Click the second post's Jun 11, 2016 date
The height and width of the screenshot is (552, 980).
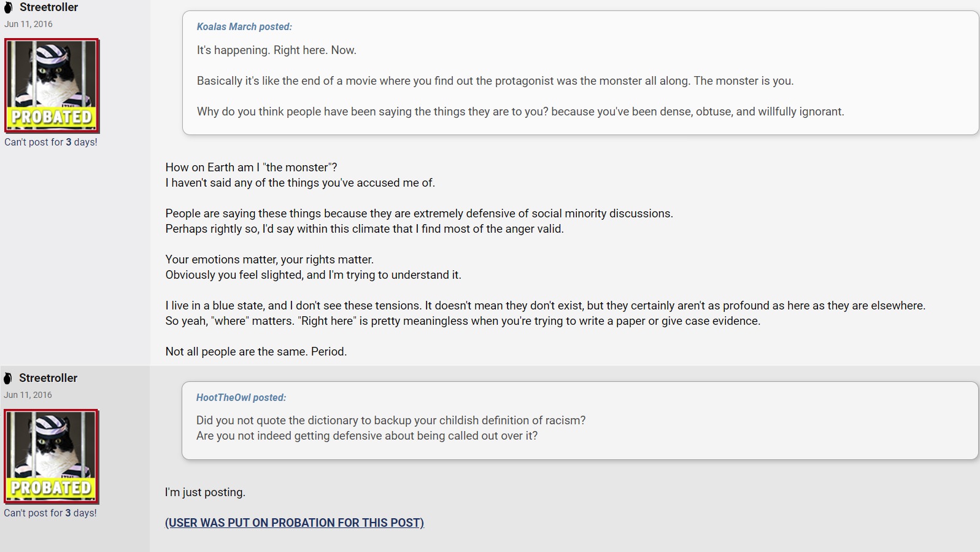pyautogui.click(x=28, y=395)
